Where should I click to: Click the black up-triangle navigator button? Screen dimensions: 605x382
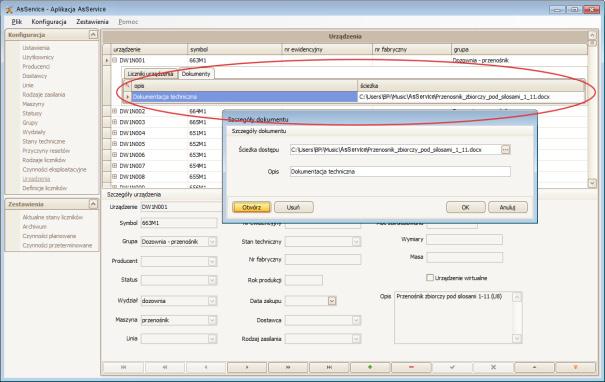pos(534,367)
